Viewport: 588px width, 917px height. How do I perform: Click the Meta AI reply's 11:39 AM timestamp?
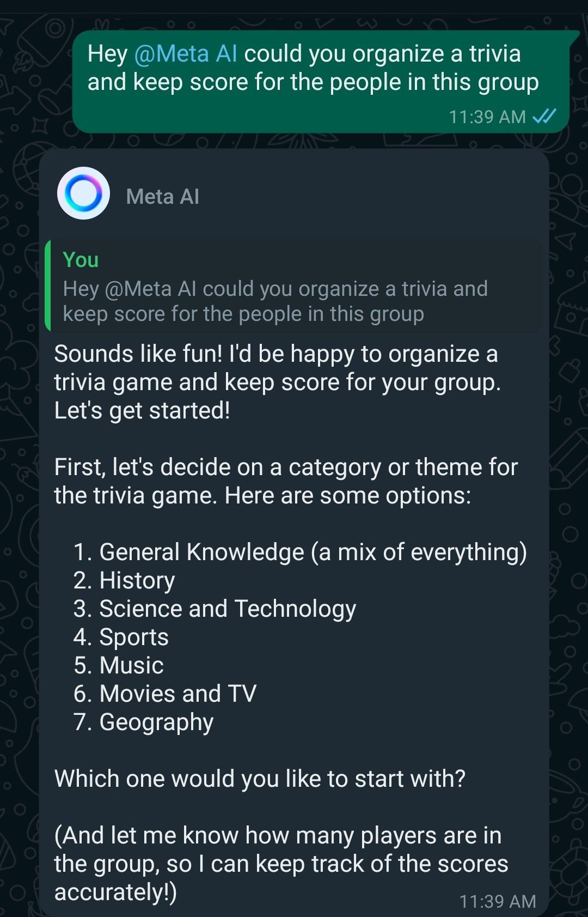(x=497, y=901)
